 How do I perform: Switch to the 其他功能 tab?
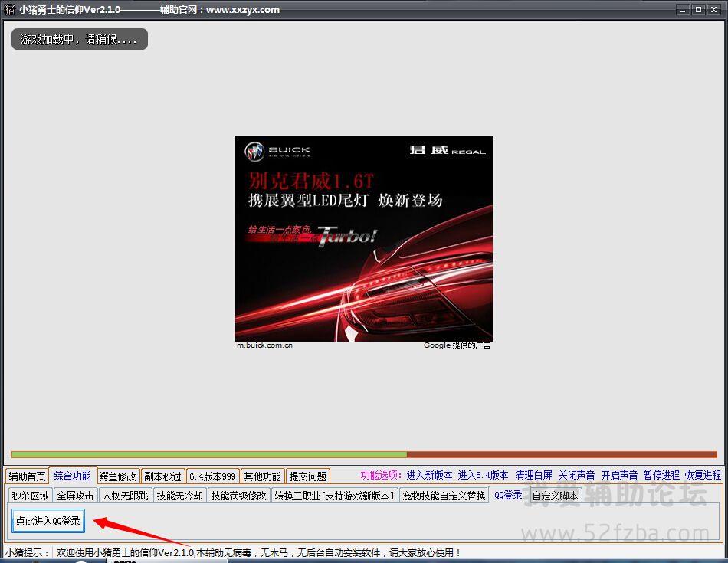(x=262, y=476)
